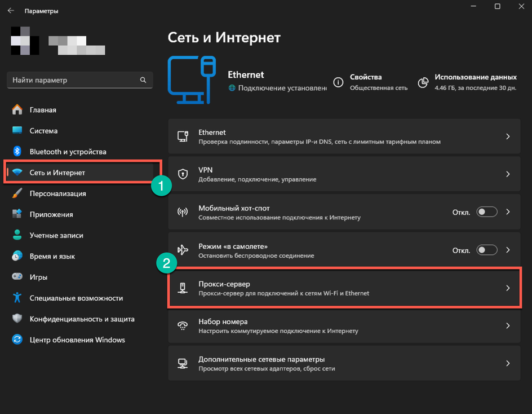This screenshot has width=532, height=414.
Task: Click the Персонализация paintbrush icon
Action: (x=17, y=193)
